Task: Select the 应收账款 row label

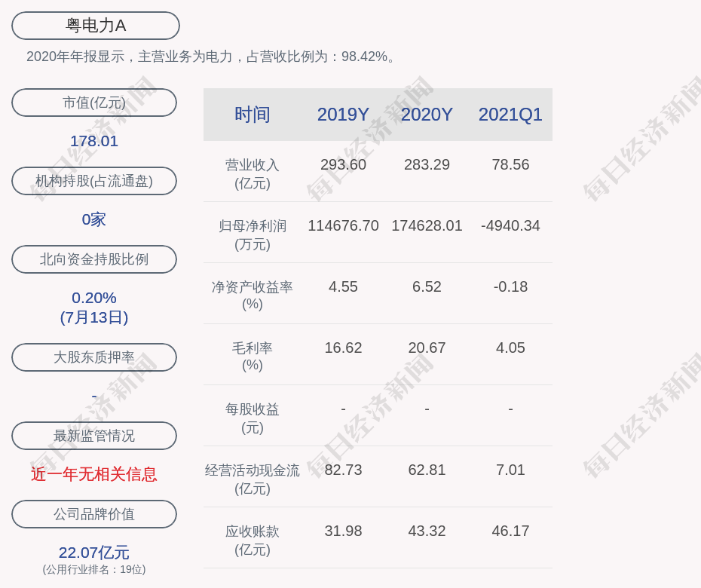Action: click(x=253, y=540)
